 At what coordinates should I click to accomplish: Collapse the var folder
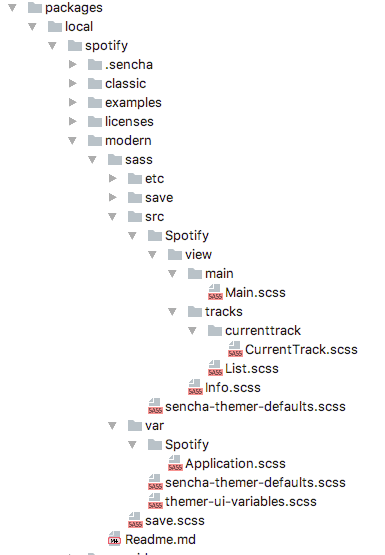click(x=112, y=425)
